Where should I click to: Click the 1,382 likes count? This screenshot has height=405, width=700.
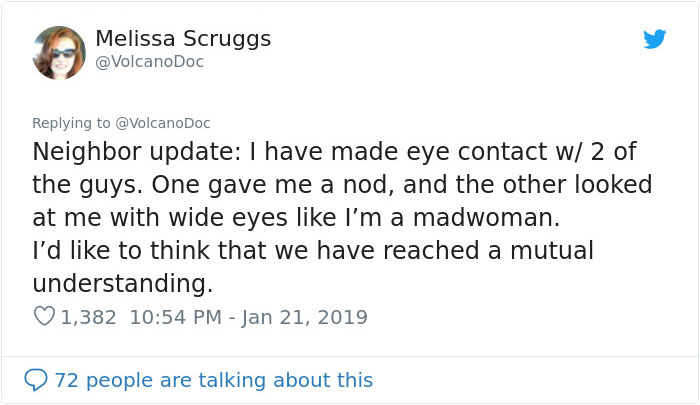(88, 317)
